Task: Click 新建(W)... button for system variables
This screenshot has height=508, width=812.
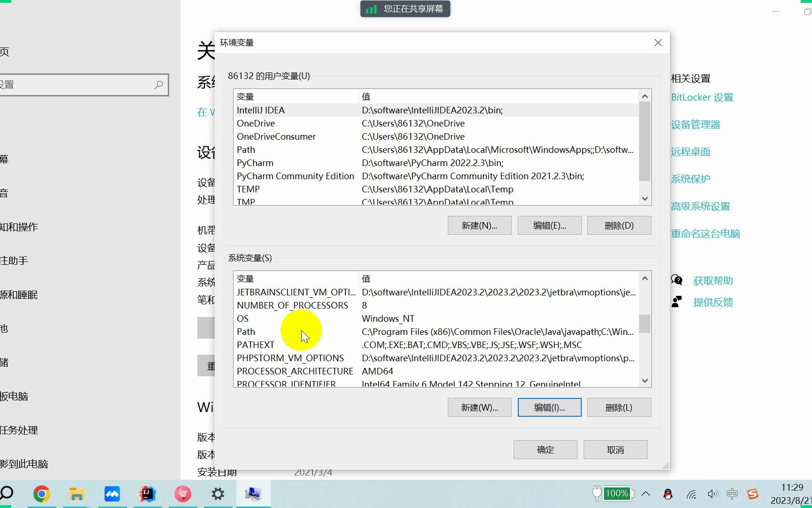Action: pos(479,407)
